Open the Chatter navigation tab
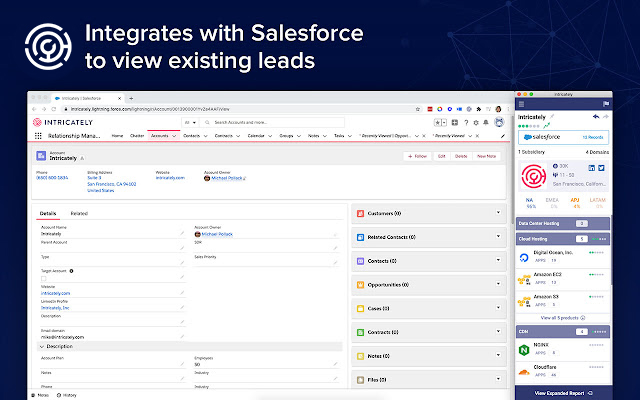640x400 pixels. [x=135, y=134]
